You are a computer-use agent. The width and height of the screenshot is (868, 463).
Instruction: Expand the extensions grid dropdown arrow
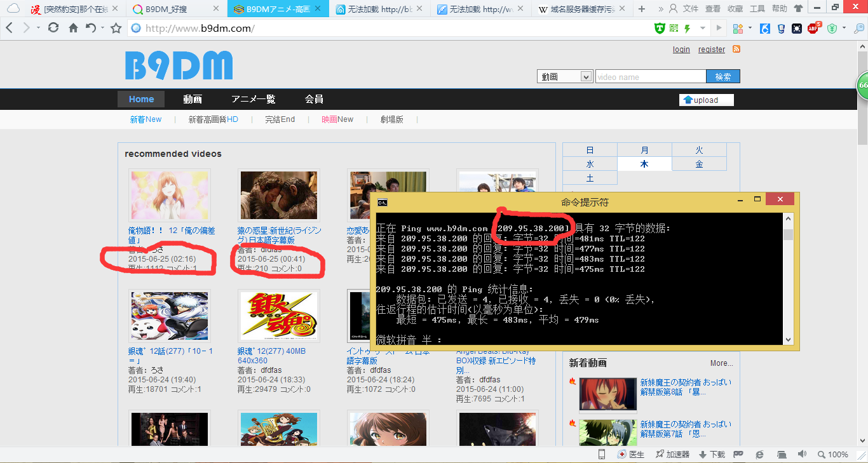750,28
